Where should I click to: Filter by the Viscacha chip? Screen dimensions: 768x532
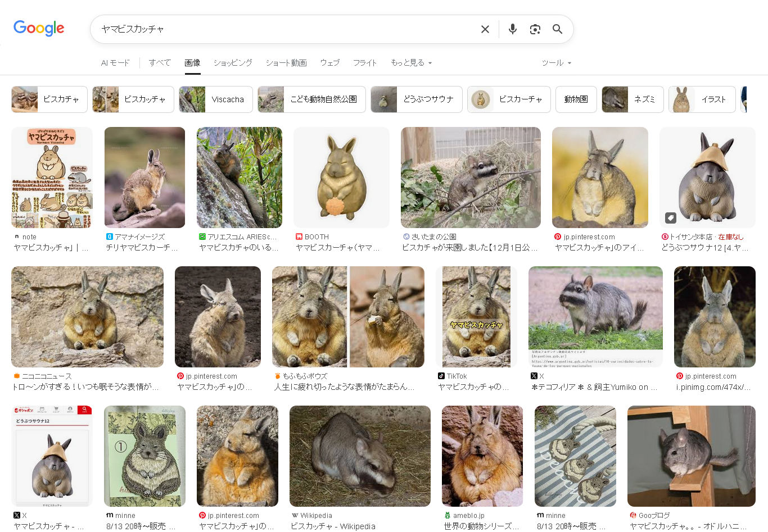tap(215, 99)
